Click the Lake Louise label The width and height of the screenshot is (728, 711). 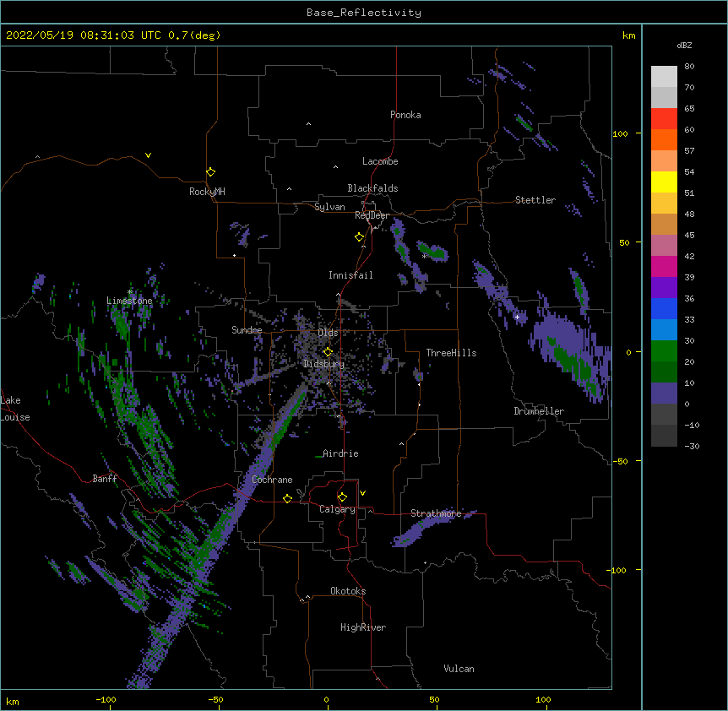15,409
